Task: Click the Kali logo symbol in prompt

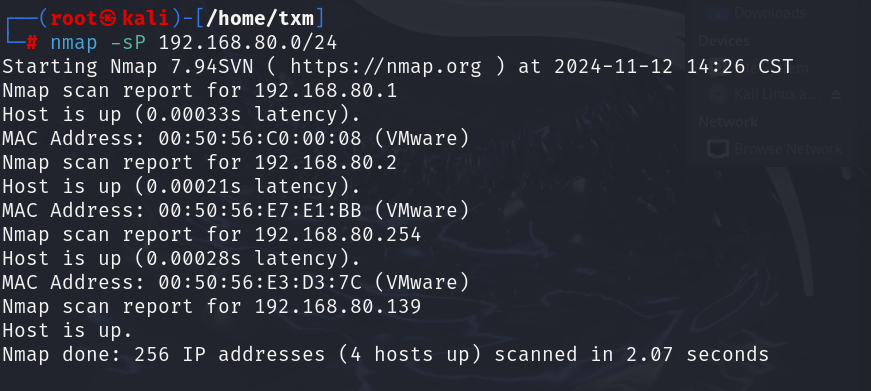Action: pyautogui.click(x=108, y=18)
